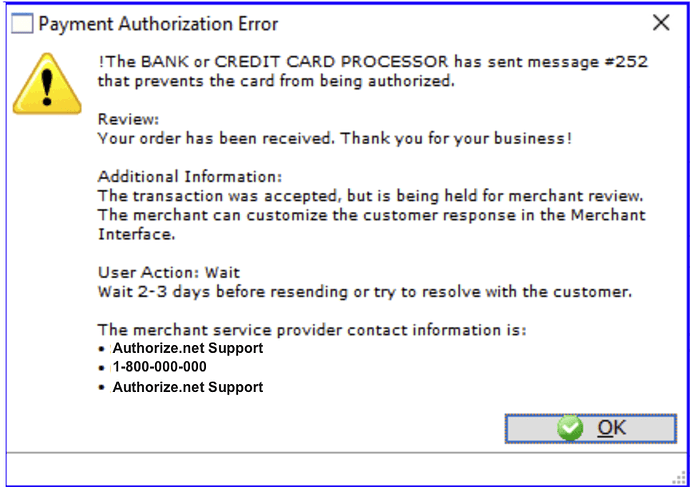Click the last Authorize.net Support bullet
The width and height of the screenshot is (690, 487).
point(187,387)
